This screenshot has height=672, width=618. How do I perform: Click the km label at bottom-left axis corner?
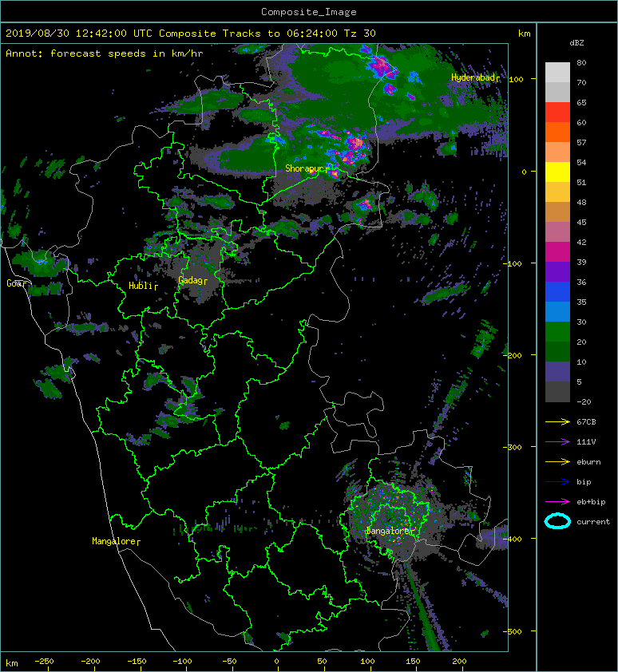click(x=12, y=663)
